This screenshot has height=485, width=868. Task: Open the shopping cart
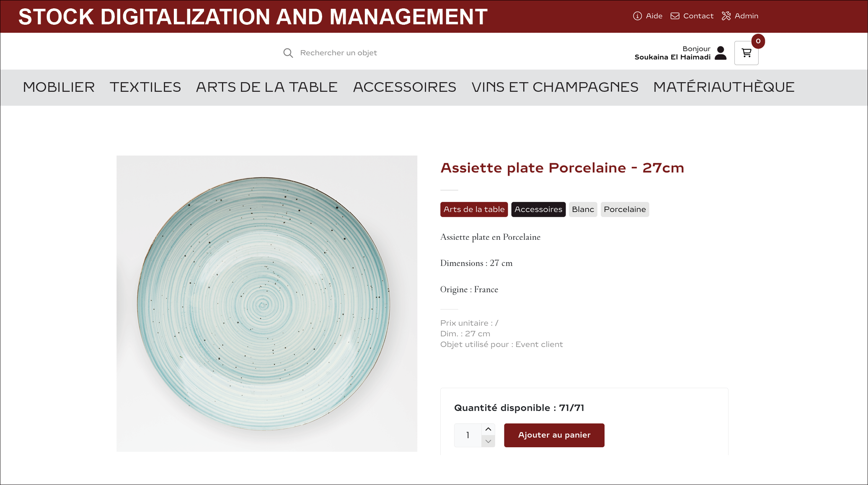[746, 53]
